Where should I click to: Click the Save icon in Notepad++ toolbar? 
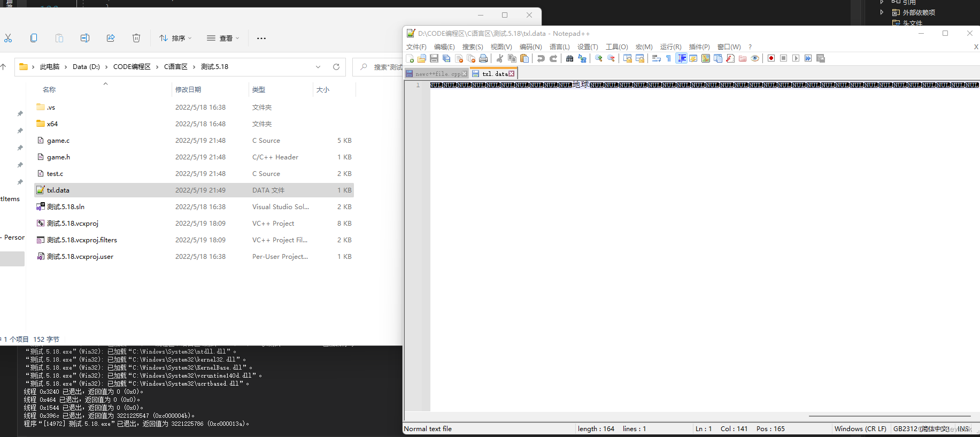pyautogui.click(x=434, y=58)
